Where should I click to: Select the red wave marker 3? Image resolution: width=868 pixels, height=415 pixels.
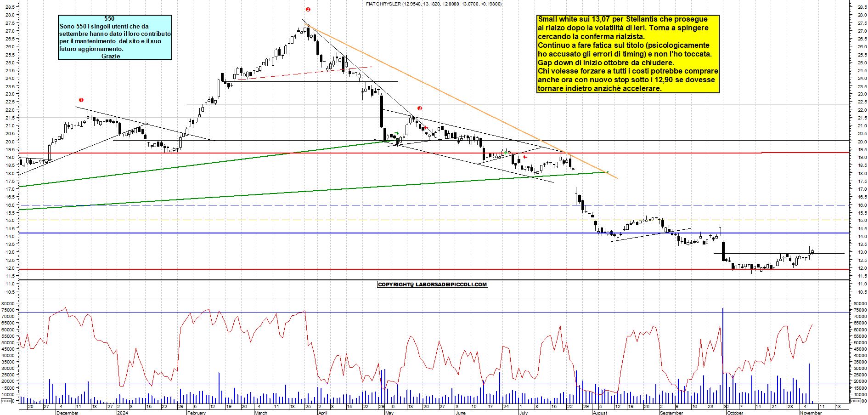pyautogui.click(x=419, y=108)
